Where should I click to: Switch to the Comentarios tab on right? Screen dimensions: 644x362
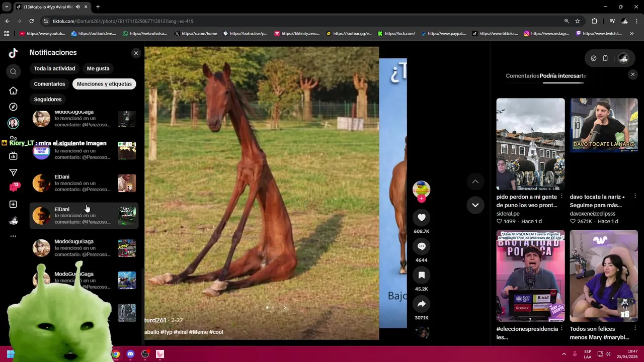(522, 76)
